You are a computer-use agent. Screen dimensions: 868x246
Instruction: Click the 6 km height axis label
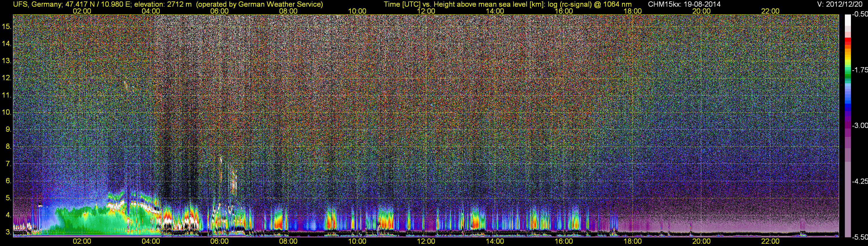[8, 181]
